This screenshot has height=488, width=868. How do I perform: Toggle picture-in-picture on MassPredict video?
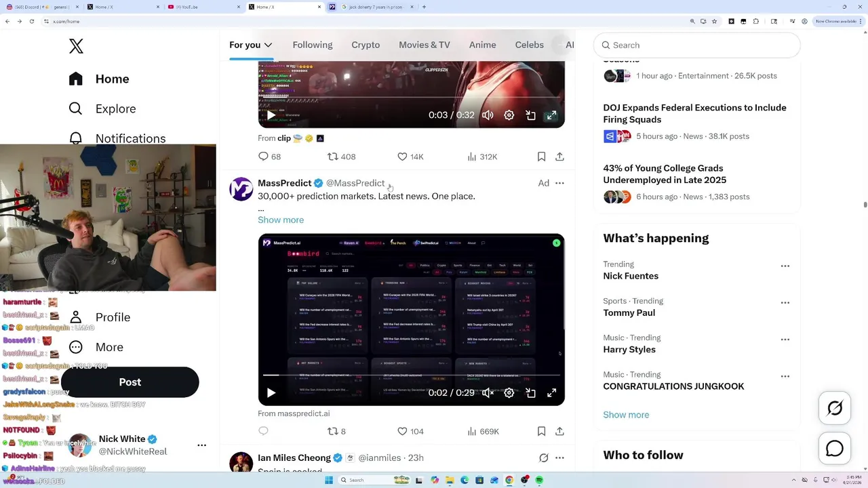[531, 392]
